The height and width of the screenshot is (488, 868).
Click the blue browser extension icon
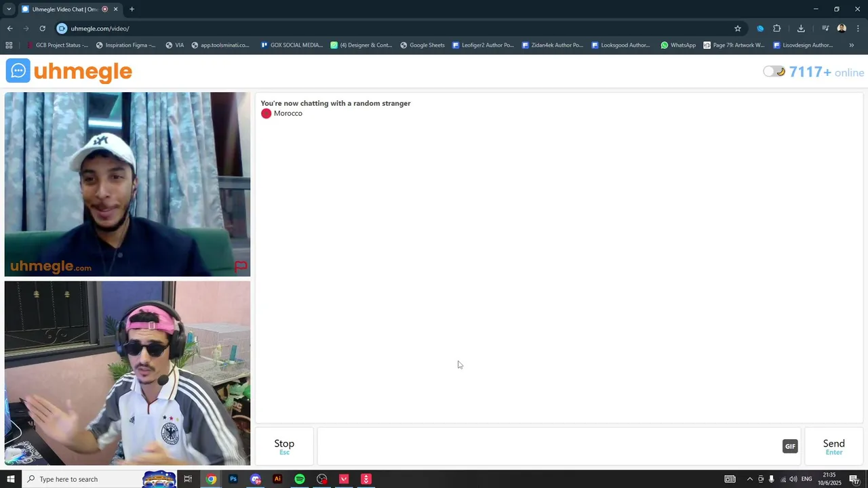[x=759, y=28]
